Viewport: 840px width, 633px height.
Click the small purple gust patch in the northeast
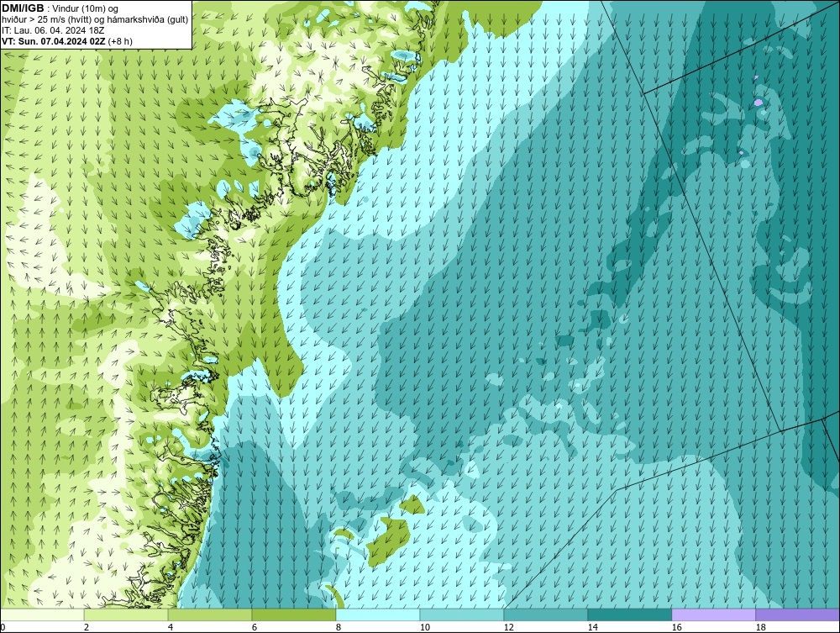[758, 102]
